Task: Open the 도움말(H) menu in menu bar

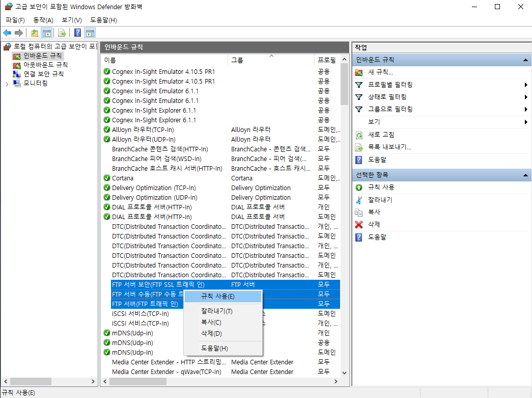Action: pos(103,20)
